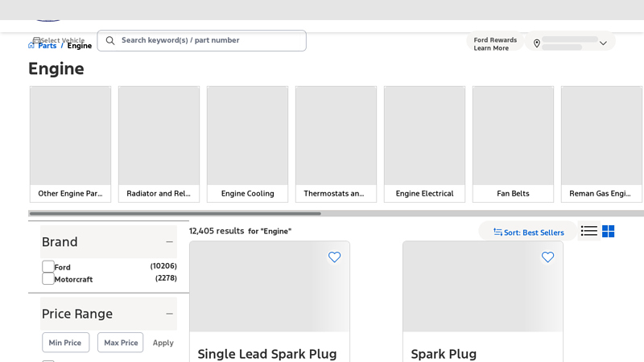Enable the Motorcraft brand checkbox
Screen dimensions: 644x362
tap(48, 278)
